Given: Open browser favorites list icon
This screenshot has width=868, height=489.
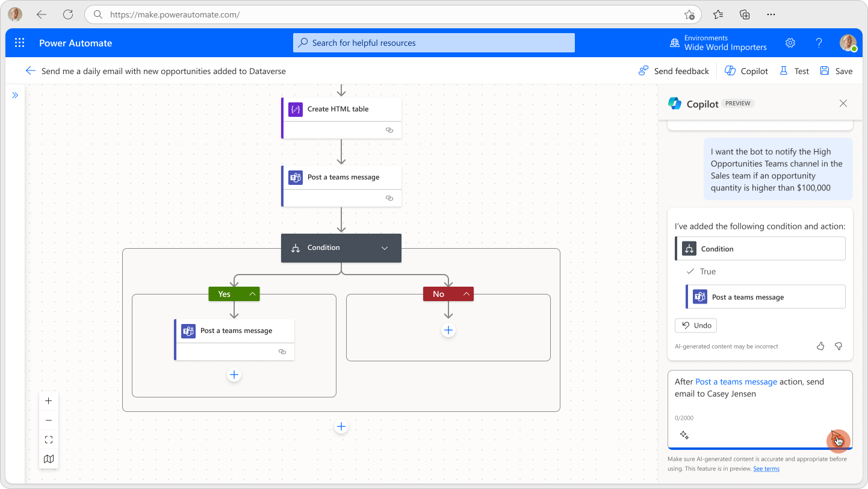Looking at the screenshot, I should [x=718, y=14].
